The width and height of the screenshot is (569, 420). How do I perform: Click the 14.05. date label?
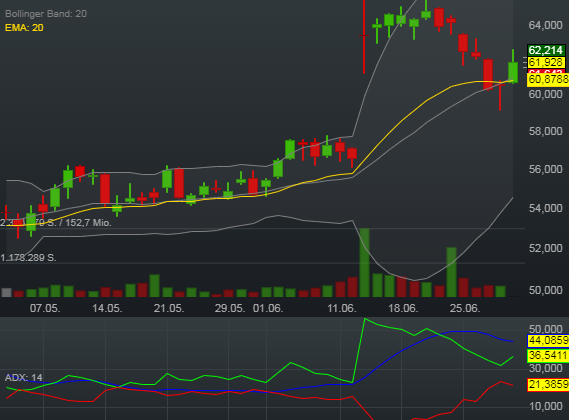click(107, 309)
